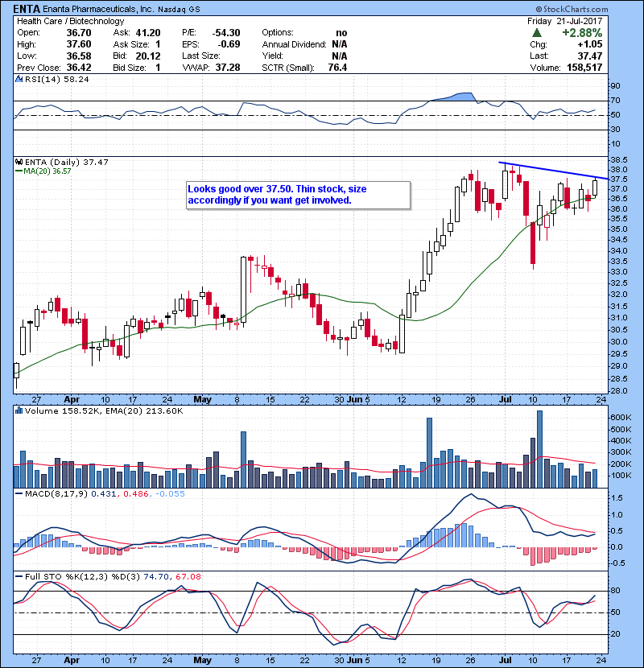
Task: Click the ENTA ticker symbol heading
Action: coord(27,9)
